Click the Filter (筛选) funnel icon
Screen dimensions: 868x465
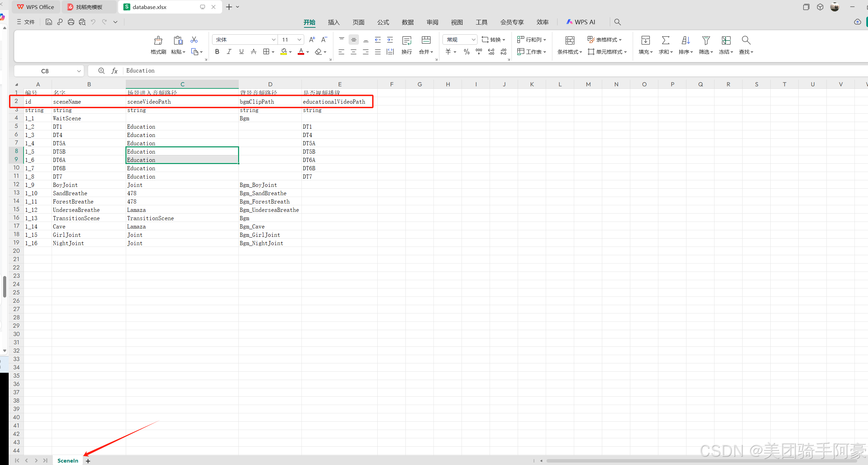coord(705,41)
